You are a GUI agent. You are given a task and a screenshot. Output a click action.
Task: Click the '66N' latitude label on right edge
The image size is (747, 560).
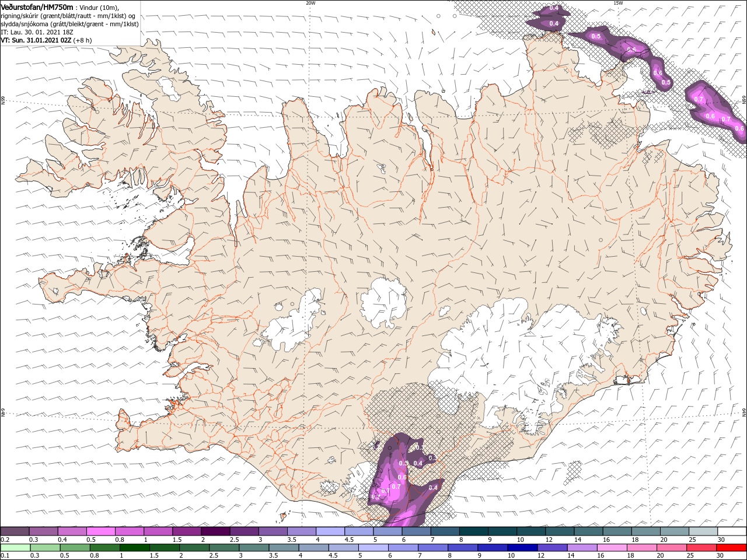[x=744, y=101]
